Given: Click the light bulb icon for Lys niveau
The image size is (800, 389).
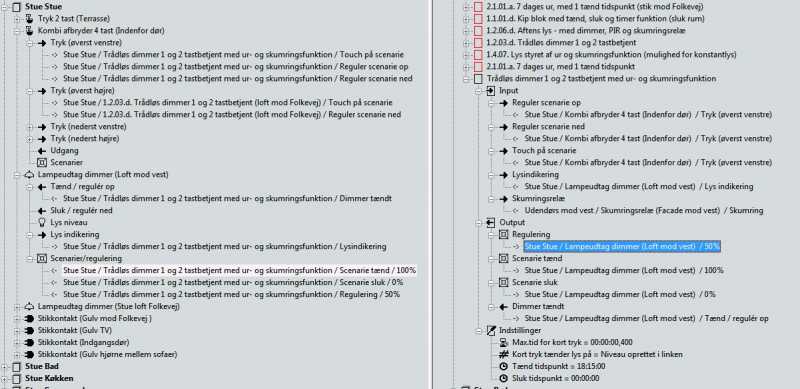Looking at the screenshot, I should (42, 223).
